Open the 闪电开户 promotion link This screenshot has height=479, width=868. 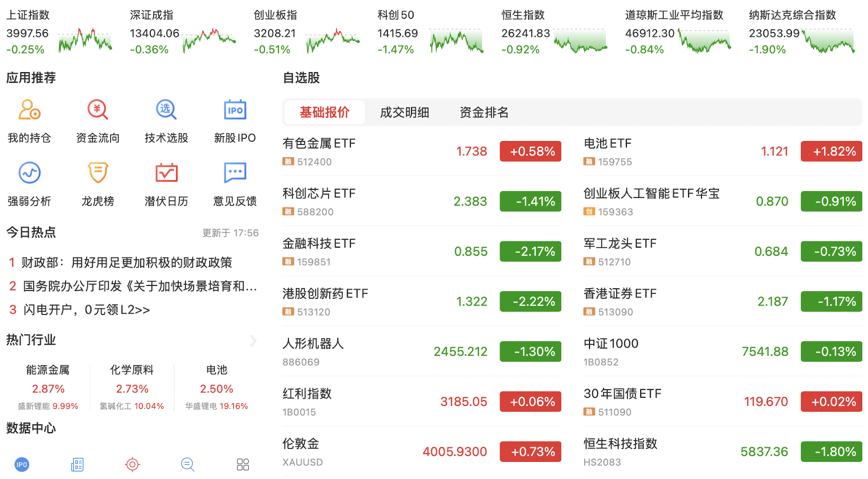87,310
